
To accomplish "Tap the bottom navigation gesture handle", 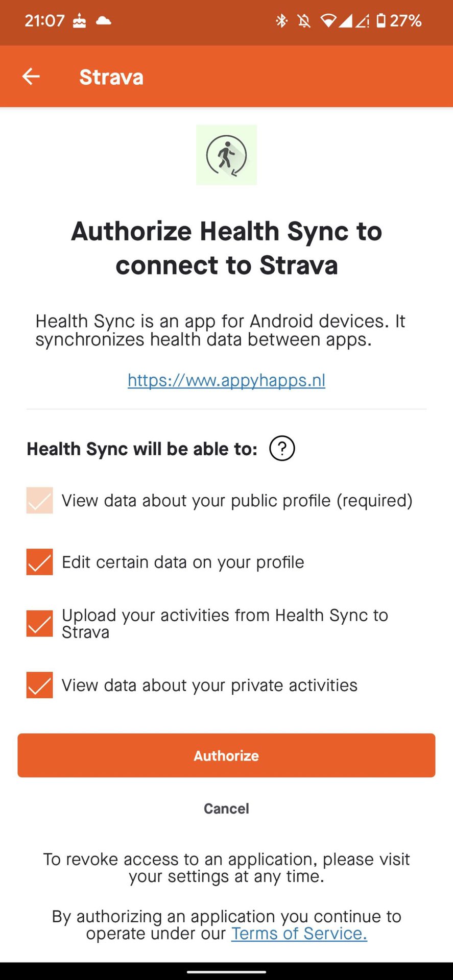I will (226, 972).
